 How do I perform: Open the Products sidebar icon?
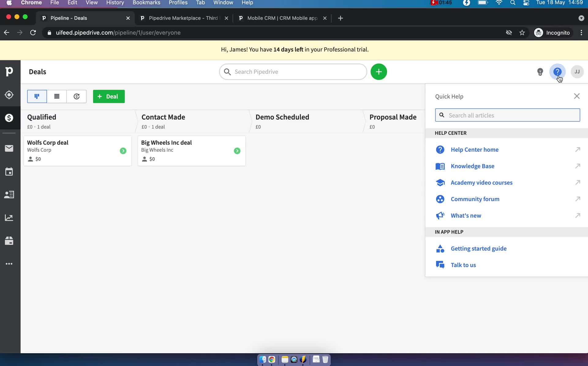coord(9,240)
